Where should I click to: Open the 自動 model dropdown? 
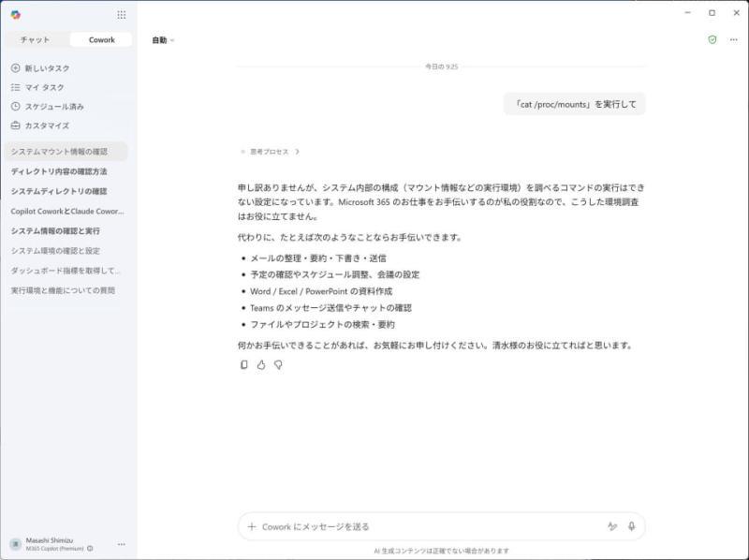[163, 40]
